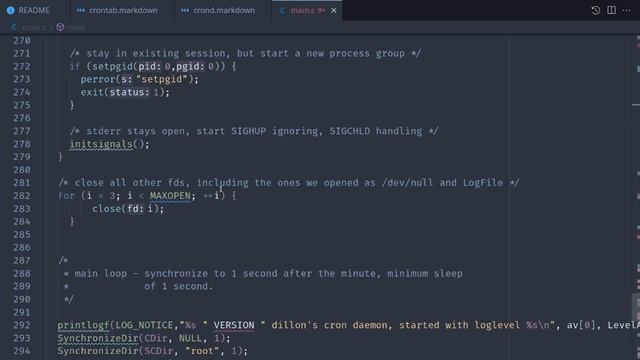
Task: Click line number 278 in the gutter
Action: pyautogui.click(x=22, y=144)
